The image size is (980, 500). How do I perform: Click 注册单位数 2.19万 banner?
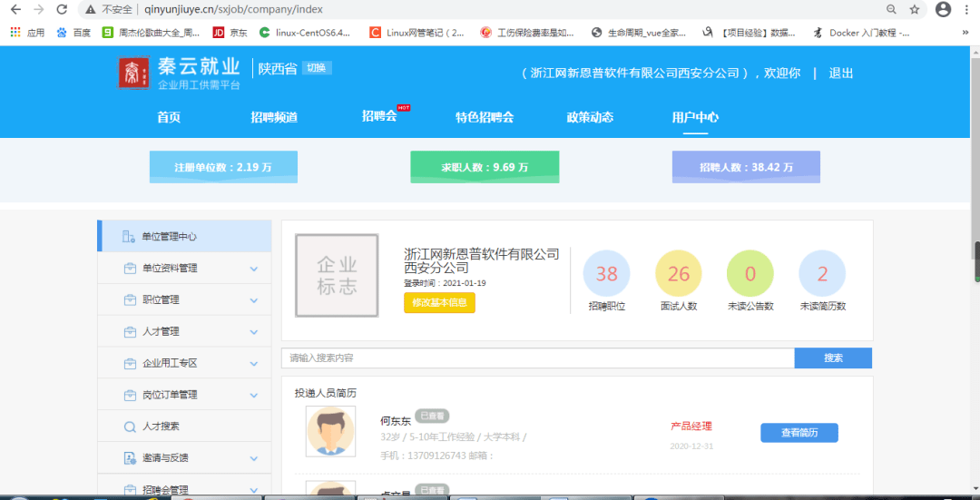coord(223,168)
